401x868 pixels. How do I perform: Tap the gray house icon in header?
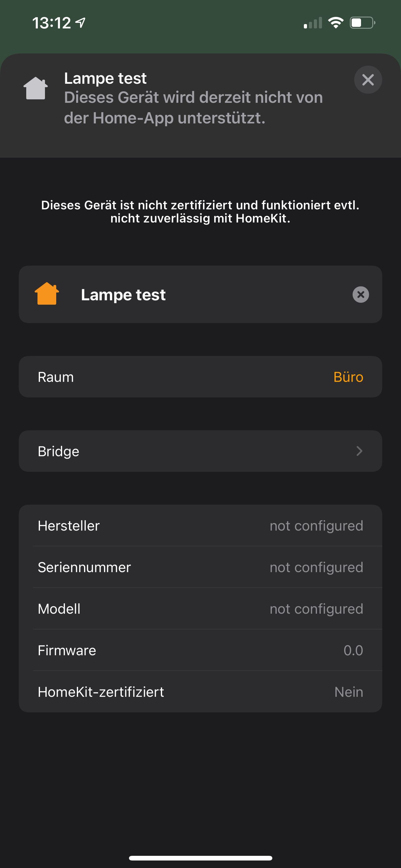click(35, 88)
